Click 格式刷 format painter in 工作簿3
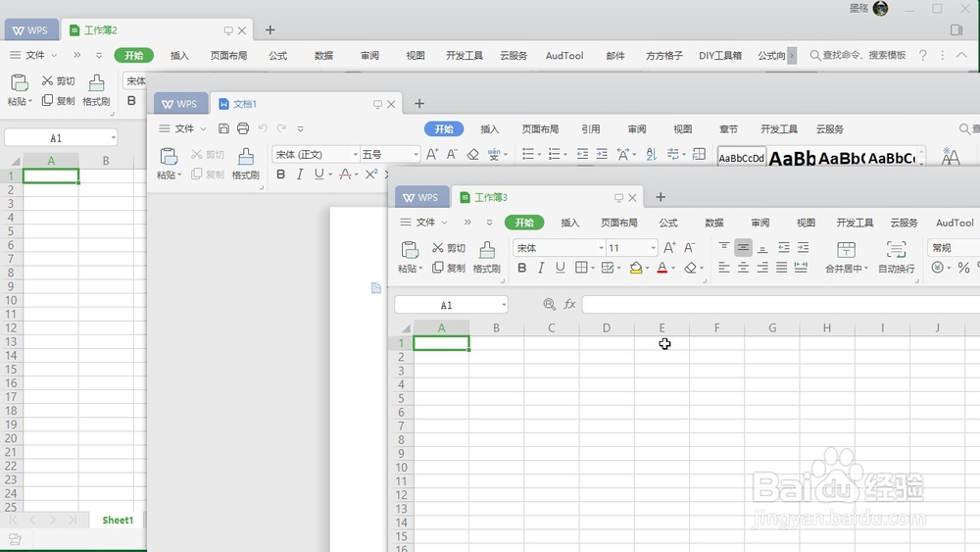This screenshot has height=552, width=980. coord(487,258)
